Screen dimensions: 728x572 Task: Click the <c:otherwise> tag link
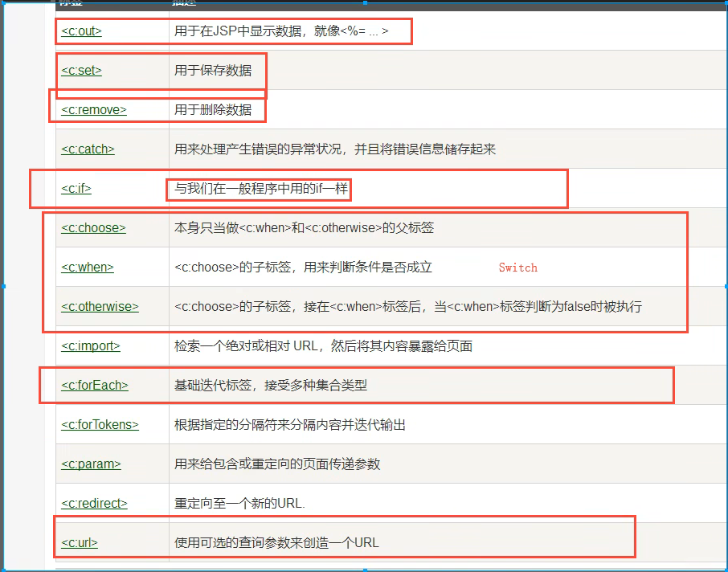tap(100, 307)
